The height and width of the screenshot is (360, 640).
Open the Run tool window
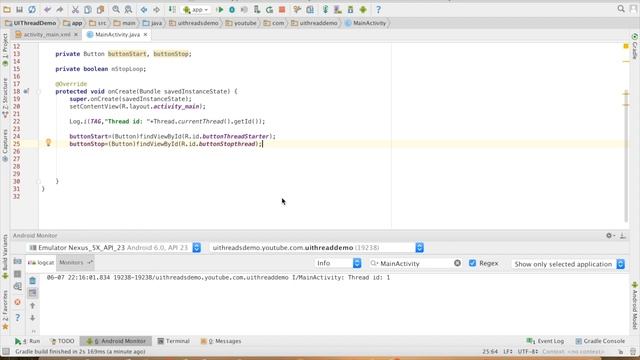click(27, 341)
